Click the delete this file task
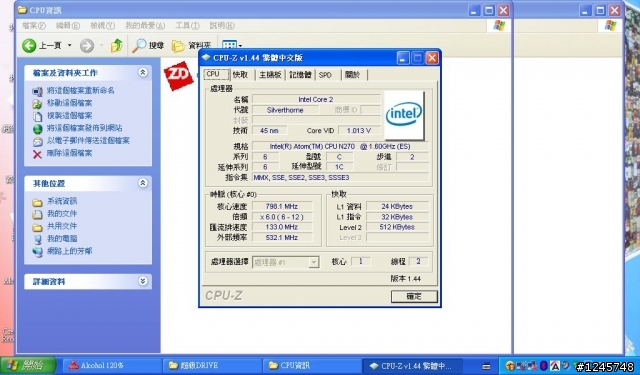640x375 pixels. pyautogui.click(x=69, y=153)
